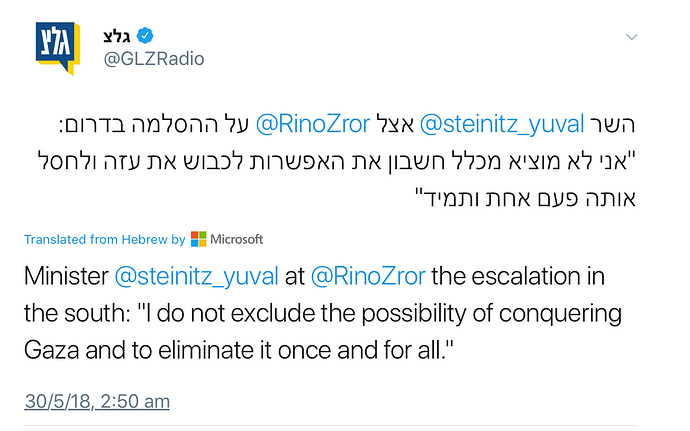Open @steinitz_yuval mention in Hebrew tweet

[502, 124]
